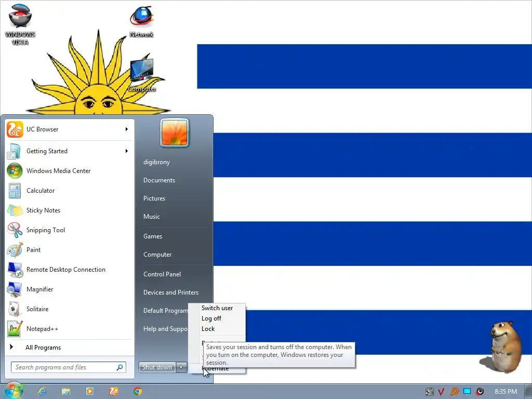Viewport: 532px width, 399px height.
Task: Open the digibrony user folder link
Action: point(156,162)
